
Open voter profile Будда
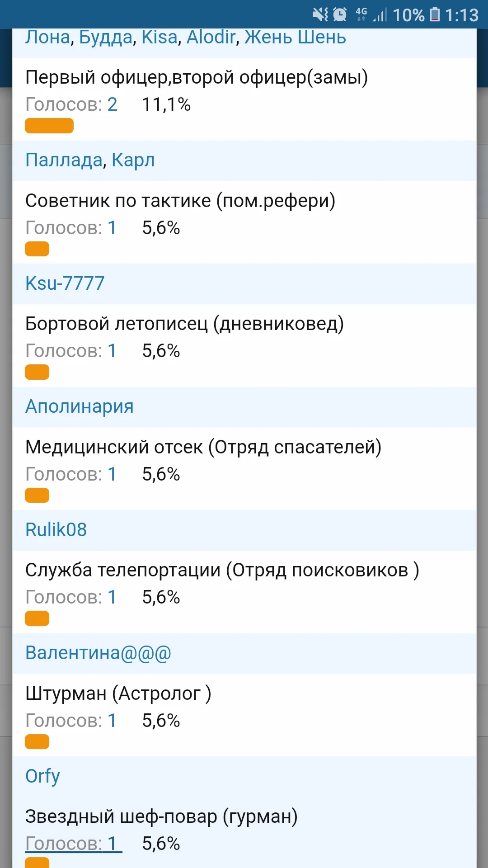pyautogui.click(x=106, y=37)
